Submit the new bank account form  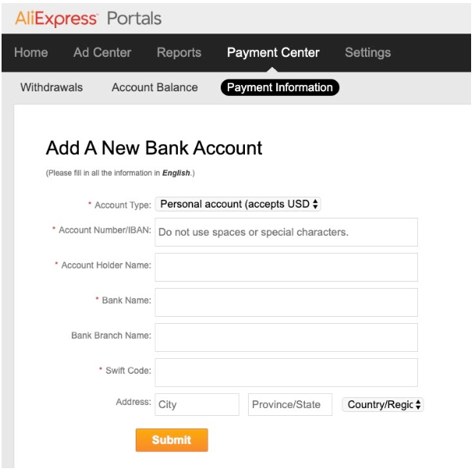tap(172, 440)
